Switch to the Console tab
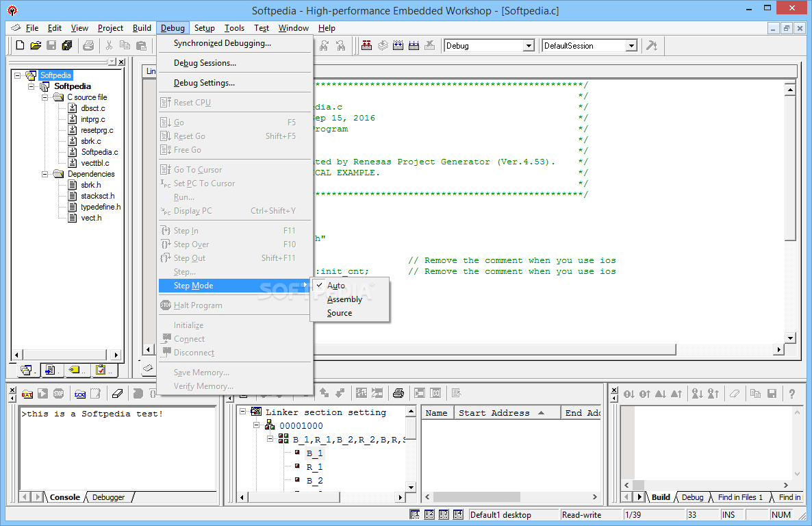The image size is (812, 526). click(65, 497)
